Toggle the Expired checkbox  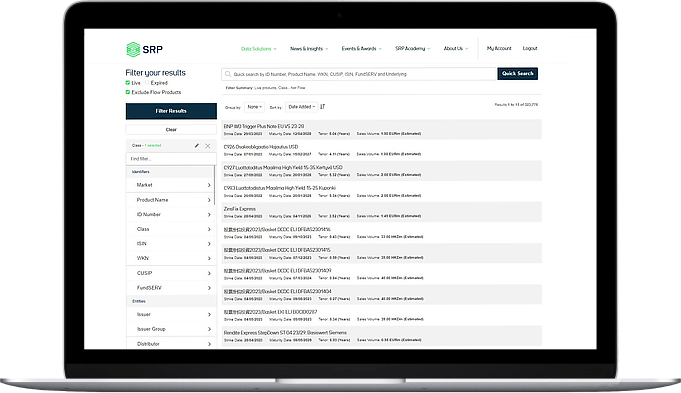click(x=147, y=83)
